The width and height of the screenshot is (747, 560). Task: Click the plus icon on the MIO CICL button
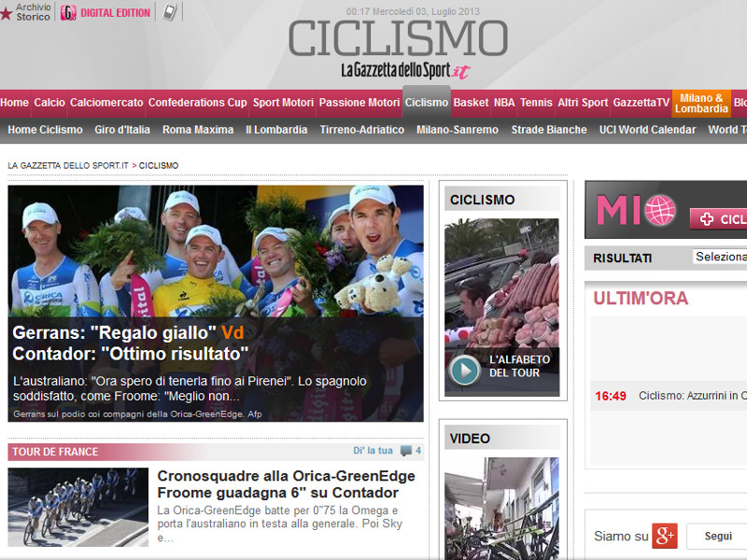click(707, 219)
